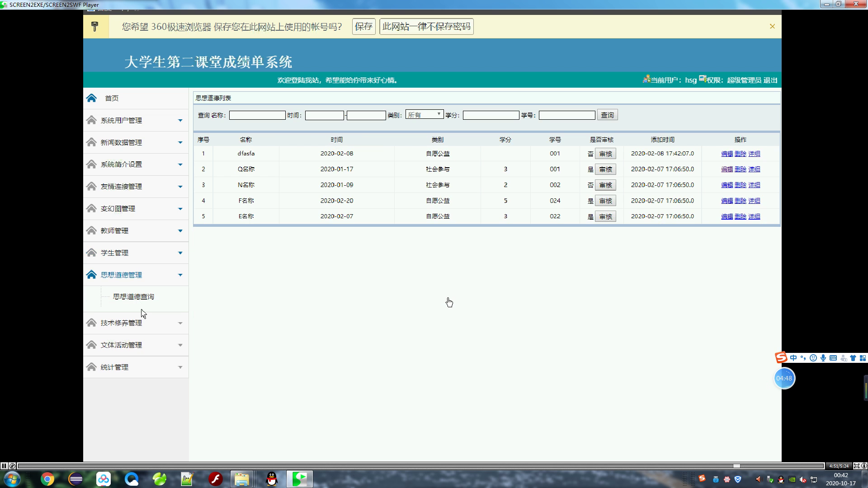Open the 类别 dropdown showing 所有
The height and width of the screenshot is (488, 868).
[x=424, y=115]
